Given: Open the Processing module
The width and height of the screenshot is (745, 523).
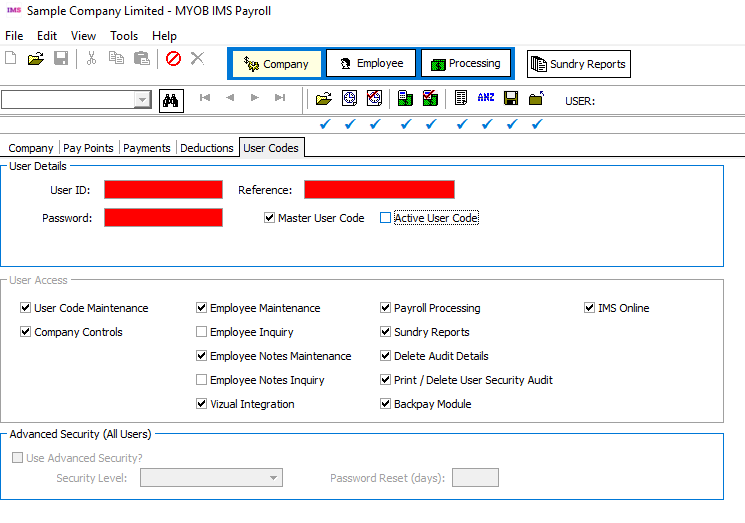Looking at the screenshot, I should pos(466,63).
